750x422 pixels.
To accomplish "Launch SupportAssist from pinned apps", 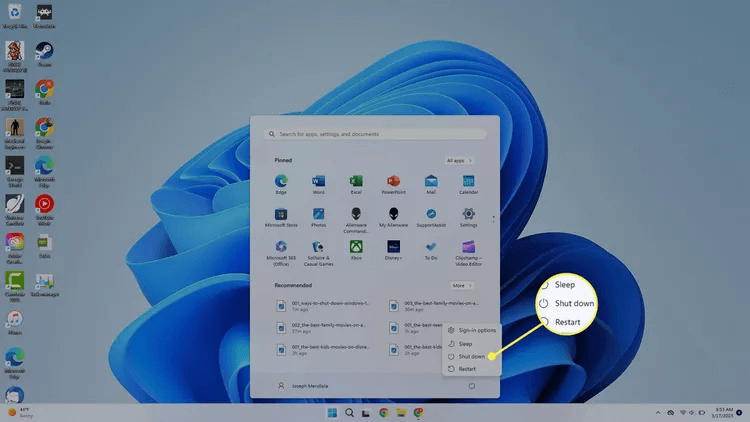I will [431, 217].
